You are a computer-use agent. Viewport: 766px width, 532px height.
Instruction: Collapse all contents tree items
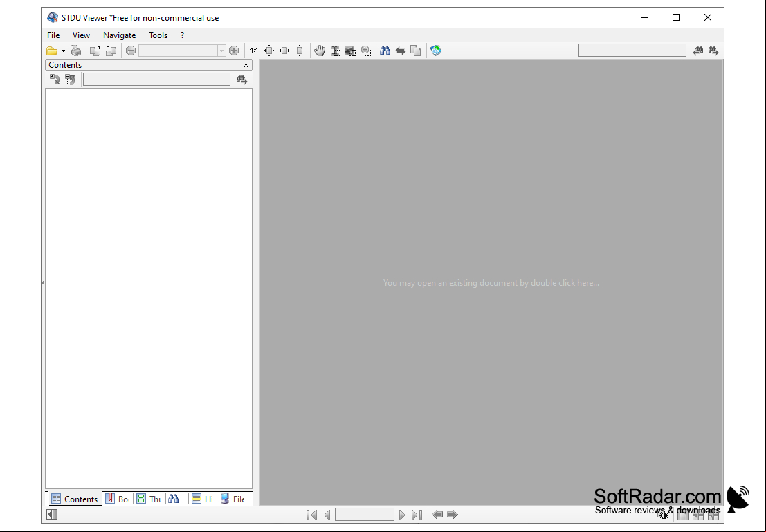[71, 79]
